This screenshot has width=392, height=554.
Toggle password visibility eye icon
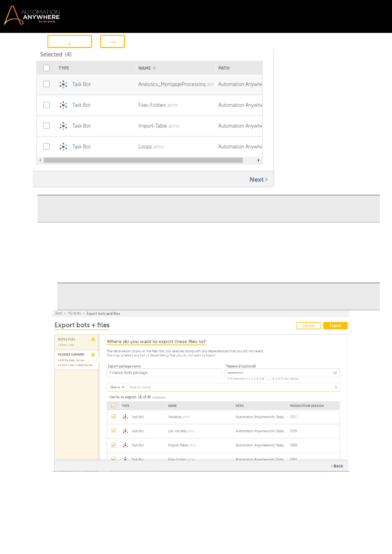point(335,373)
